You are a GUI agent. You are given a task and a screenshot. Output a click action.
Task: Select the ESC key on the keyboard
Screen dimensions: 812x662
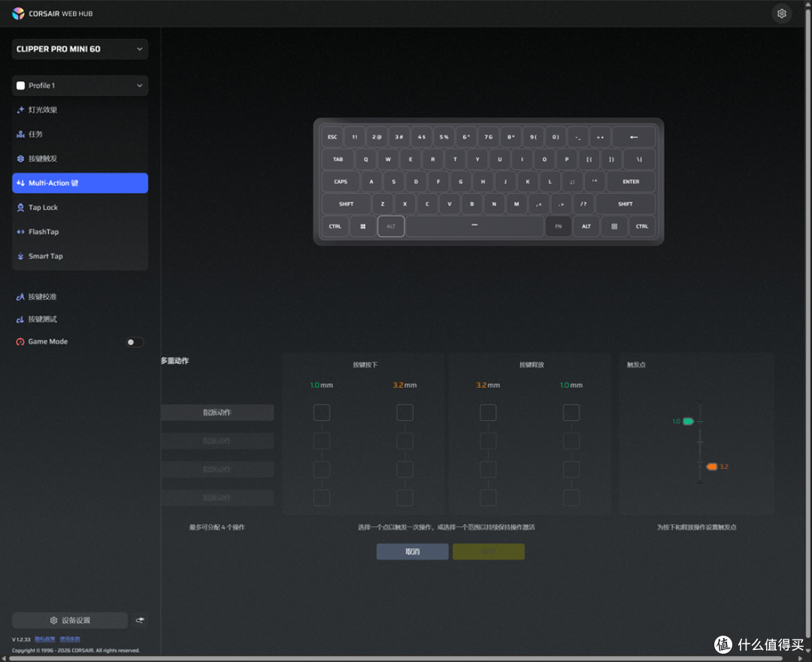coord(332,138)
